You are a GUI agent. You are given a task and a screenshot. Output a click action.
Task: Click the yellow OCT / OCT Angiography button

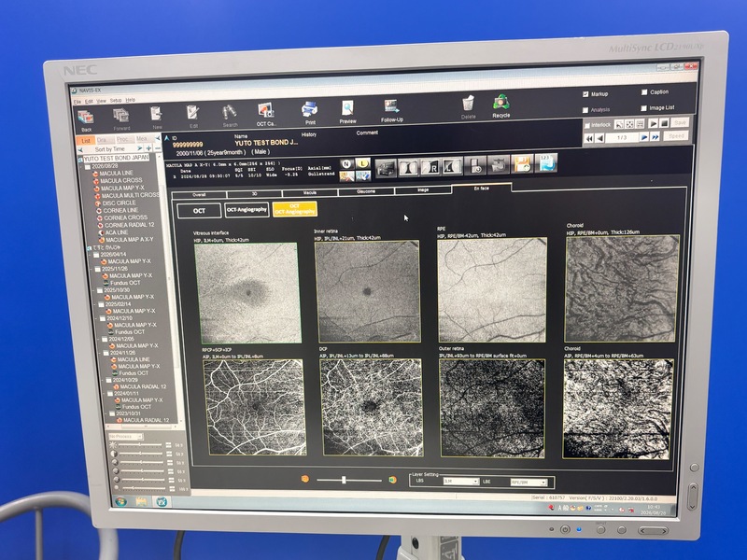pyautogui.click(x=294, y=208)
